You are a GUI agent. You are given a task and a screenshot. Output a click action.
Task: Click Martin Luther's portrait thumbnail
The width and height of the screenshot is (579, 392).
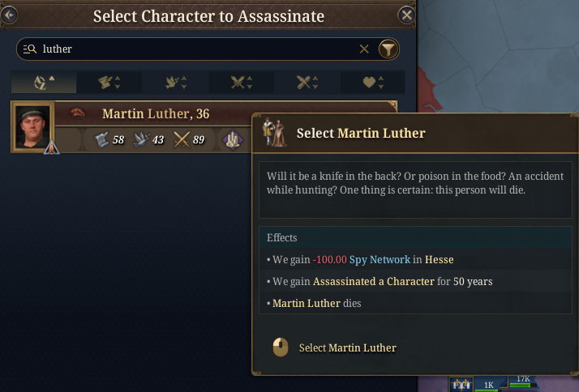[x=33, y=126]
